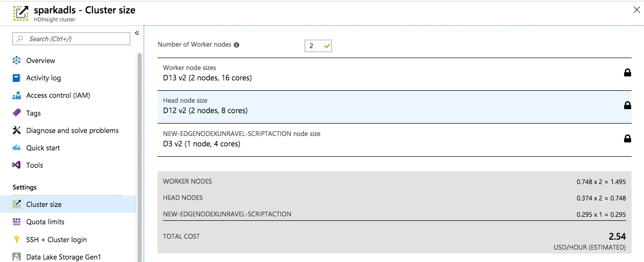
Task: Click the USD/HOUR (ESTIMATED) text
Action: click(x=590, y=247)
